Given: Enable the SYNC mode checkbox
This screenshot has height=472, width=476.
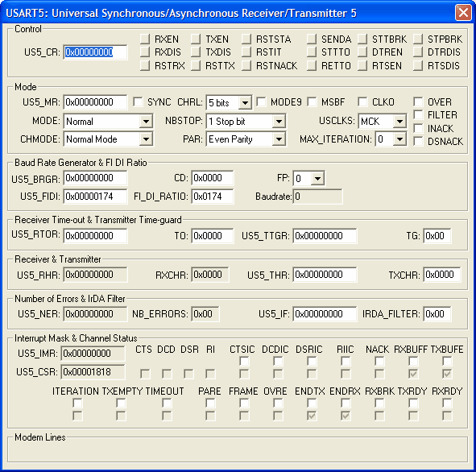Looking at the screenshot, I should 138,102.
